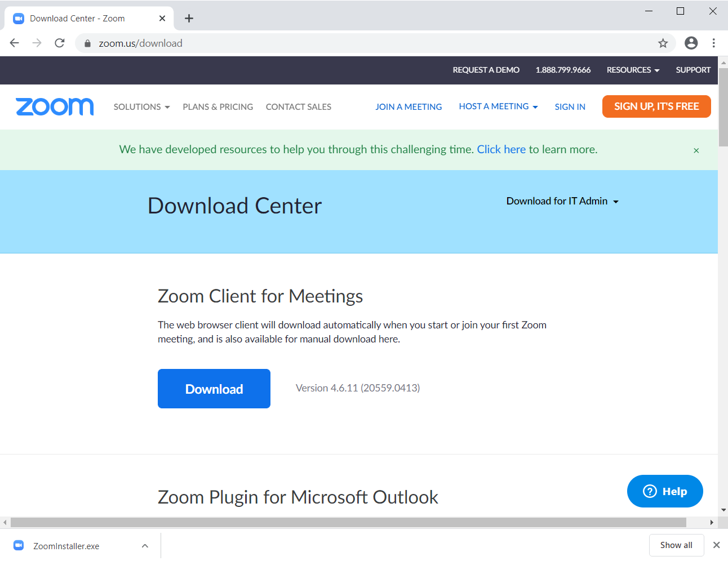728x561 pixels.
Task: Open the ZoomInstaller.exe file options chevron
Action: click(145, 545)
